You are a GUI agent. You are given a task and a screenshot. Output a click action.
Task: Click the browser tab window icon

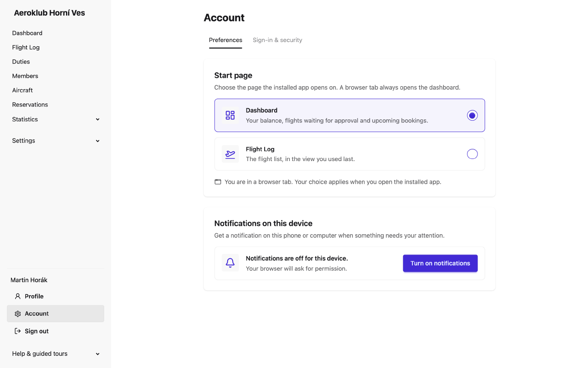pyautogui.click(x=218, y=182)
